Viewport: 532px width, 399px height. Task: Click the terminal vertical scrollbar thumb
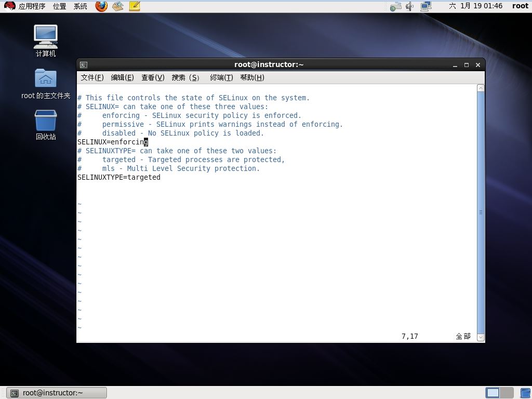481,212
